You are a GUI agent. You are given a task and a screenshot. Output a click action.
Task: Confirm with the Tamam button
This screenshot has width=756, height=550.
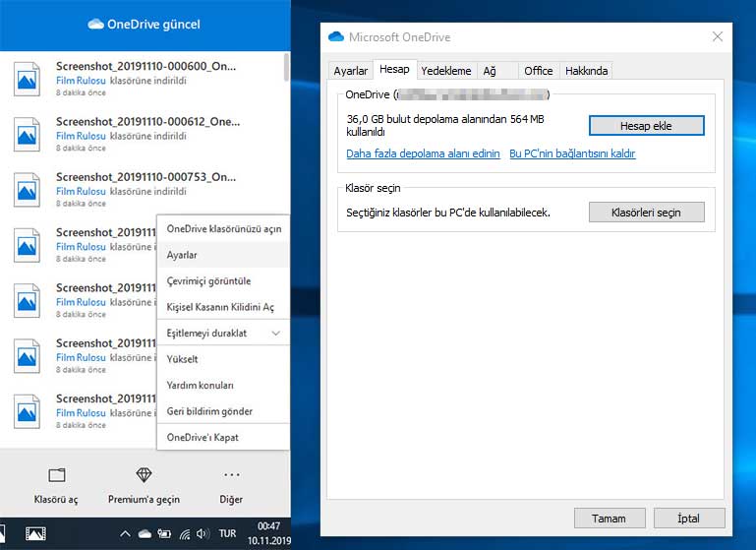[610, 519]
